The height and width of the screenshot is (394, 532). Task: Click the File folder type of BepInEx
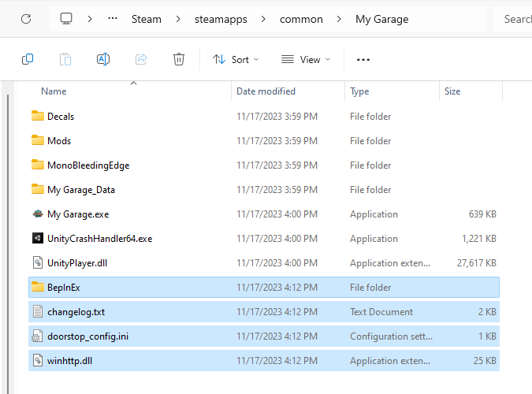click(x=370, y=288)
